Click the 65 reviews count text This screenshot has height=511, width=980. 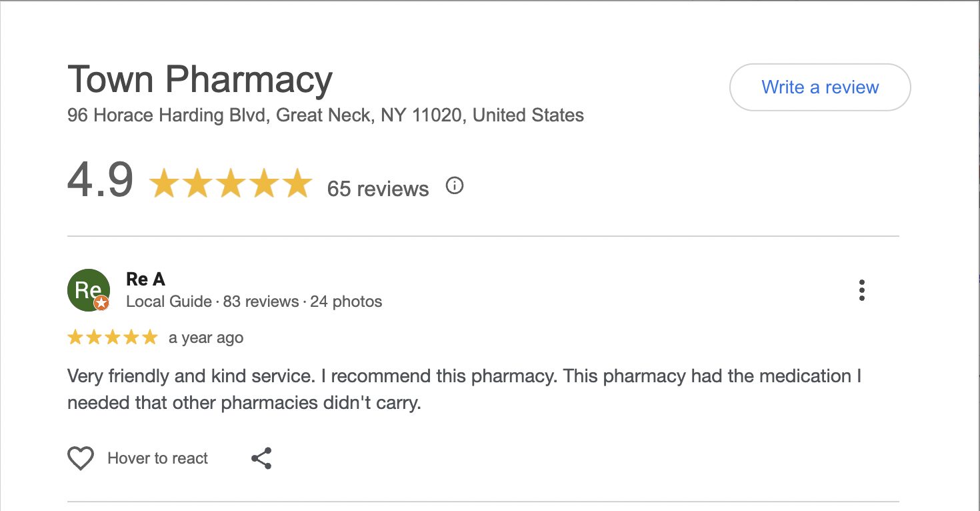pos(377,189)
